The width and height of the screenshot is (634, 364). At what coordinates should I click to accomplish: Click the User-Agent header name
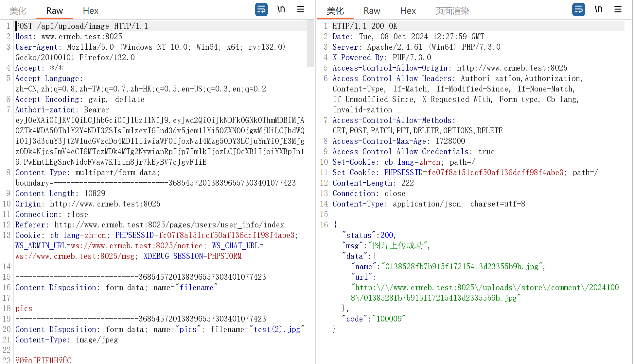pyautogui.click(x=36, y=47)
